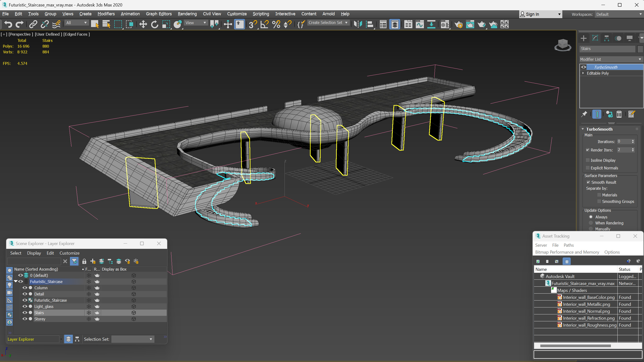
Task: Toggle the Isoline Display checkbox
Action: pos(588,160)
